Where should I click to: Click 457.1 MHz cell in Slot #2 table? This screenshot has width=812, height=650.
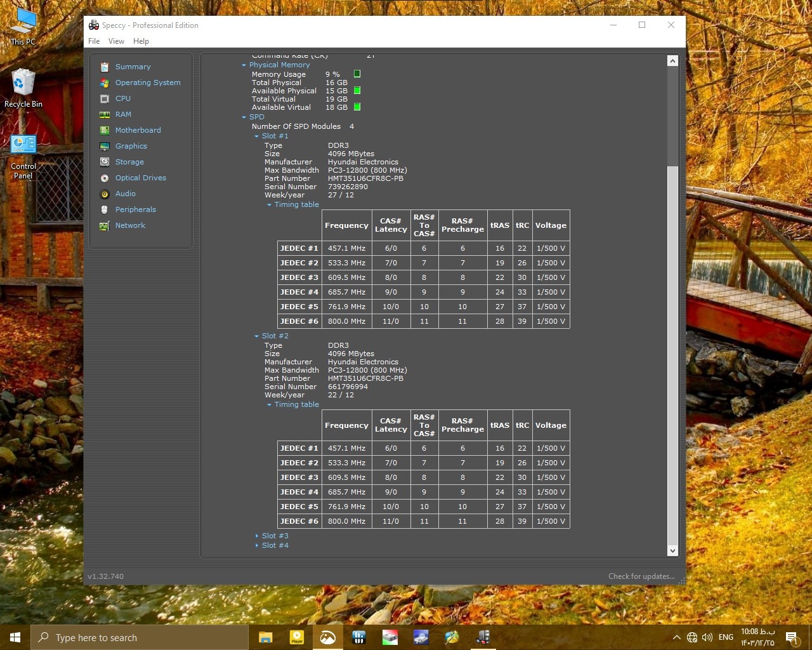click(x=346, y=448)
